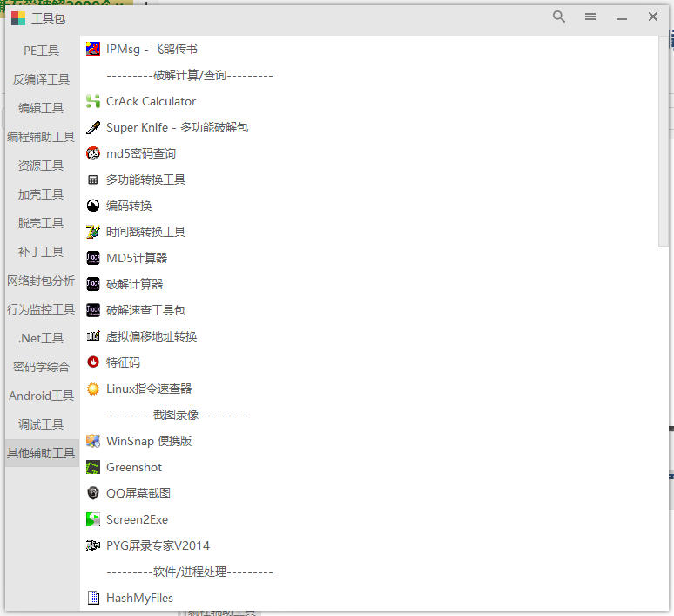Open HashMyFiles entry
This screenshot has width=674, height=616.
pyautogui.click(x=139, y=598)
